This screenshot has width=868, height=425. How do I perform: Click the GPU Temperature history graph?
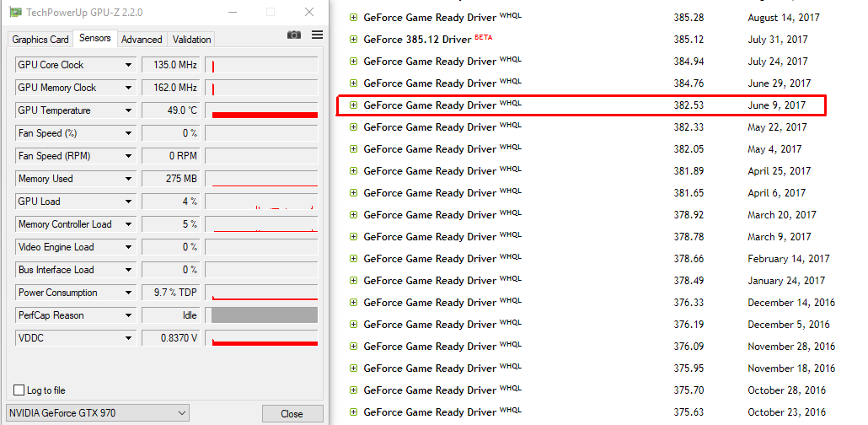pos(261,110)
